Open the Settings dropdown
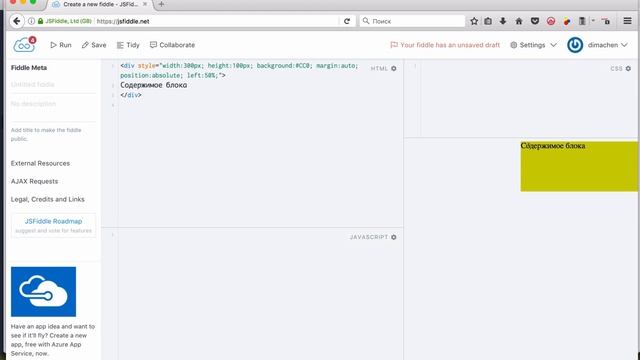Image resolution: width=640 pixels, height=360 pixels. tap(533, 45)
